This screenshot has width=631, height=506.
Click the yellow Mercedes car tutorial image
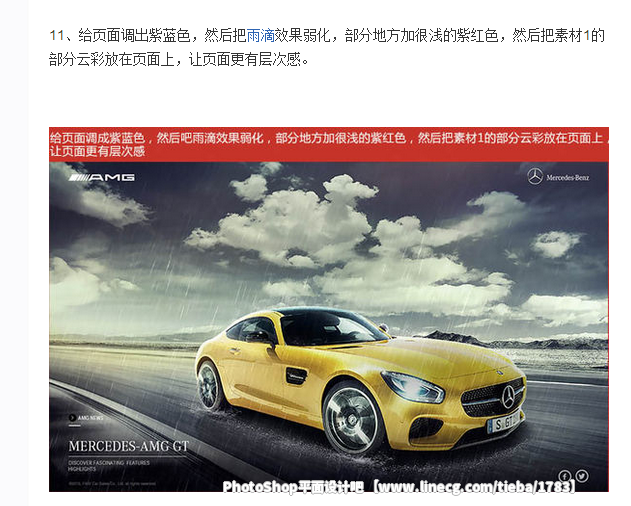click(x=328, y=310)
